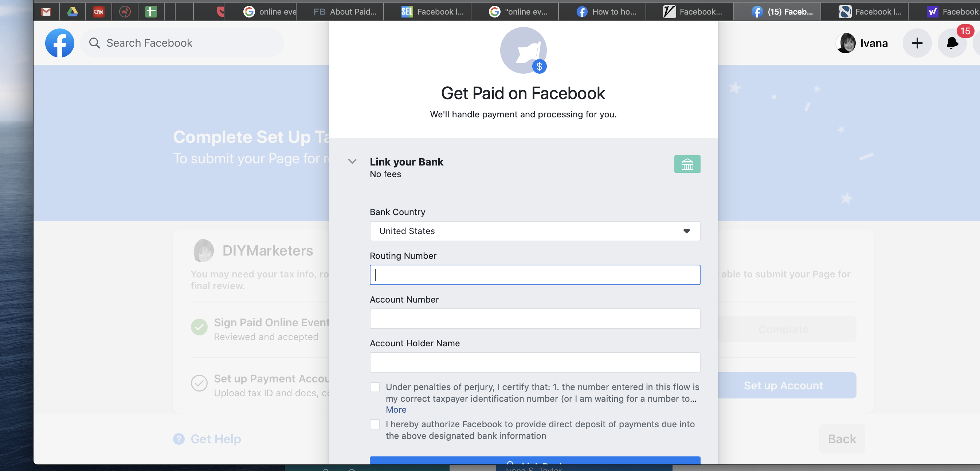
Task: Click the Reviewed and accepted text
Action: (x=266, y=337)
